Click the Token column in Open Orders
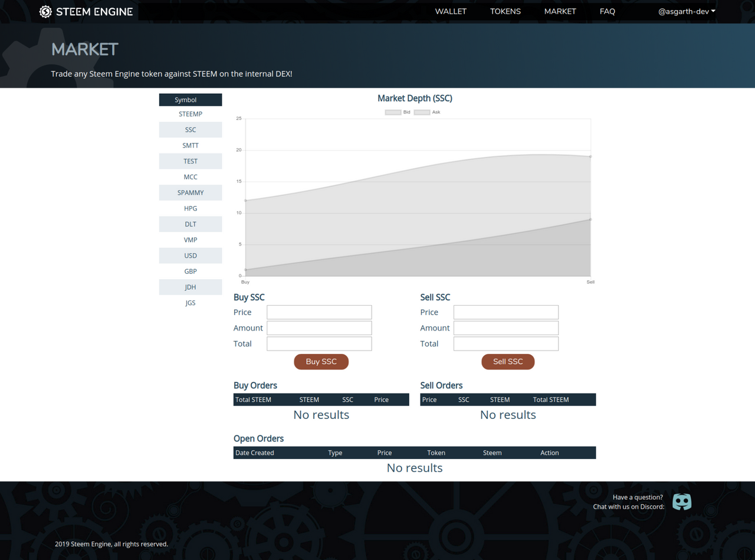The width and height of the screenshot is (755, 560). point(436,453)
